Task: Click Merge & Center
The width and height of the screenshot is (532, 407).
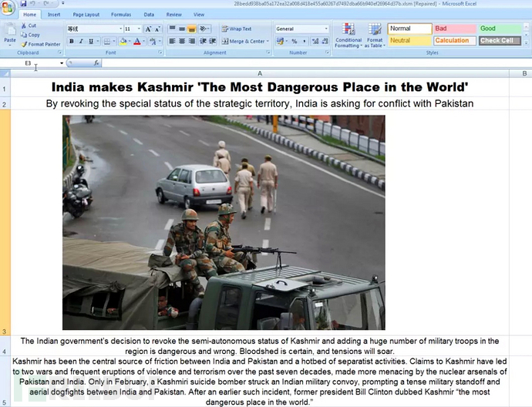Action: [243, 41]
